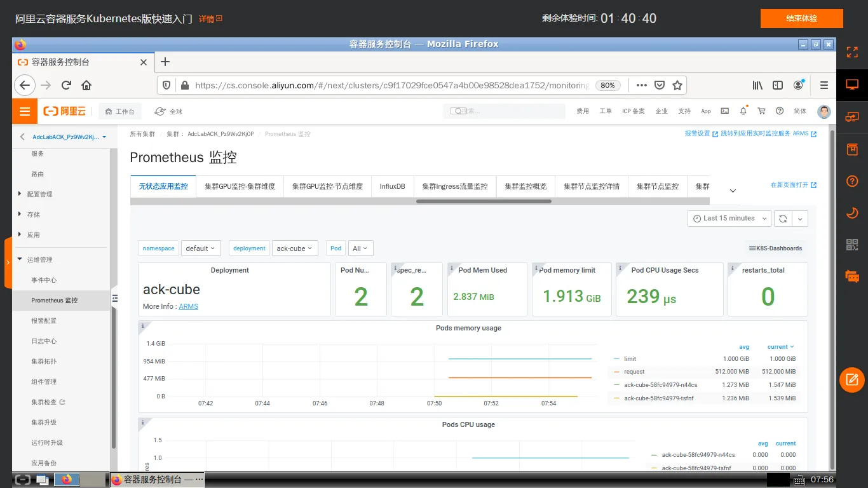The image size is (868, 488).
Task: Toggle Firefox sidebar view icon
Action: coord(778,85)
